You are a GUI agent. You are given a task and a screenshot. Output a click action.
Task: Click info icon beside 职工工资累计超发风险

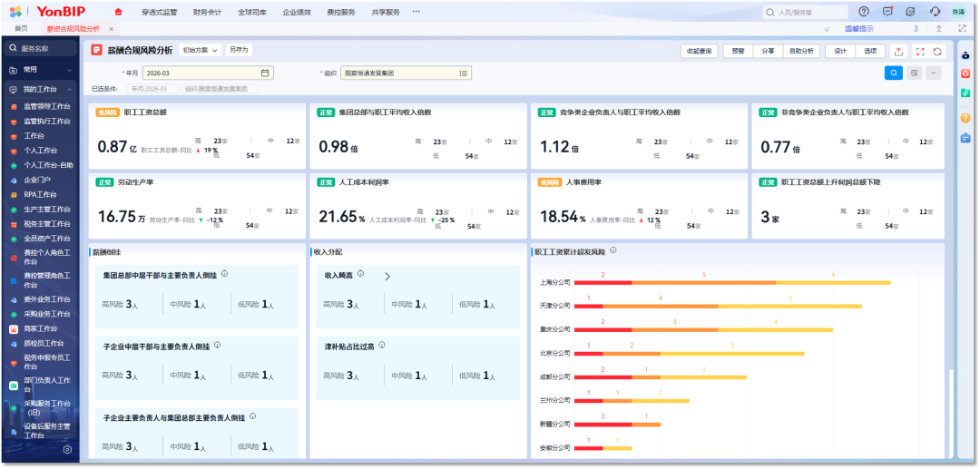click(x=613, y=250)
